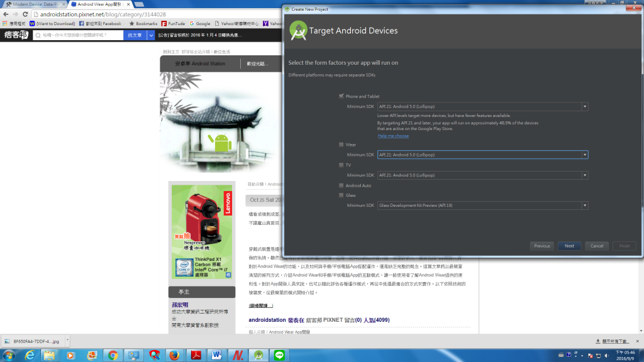Enable the Glass form factor checkbox
This screenshot has width=644, height=362.
[x=341, y=195]
